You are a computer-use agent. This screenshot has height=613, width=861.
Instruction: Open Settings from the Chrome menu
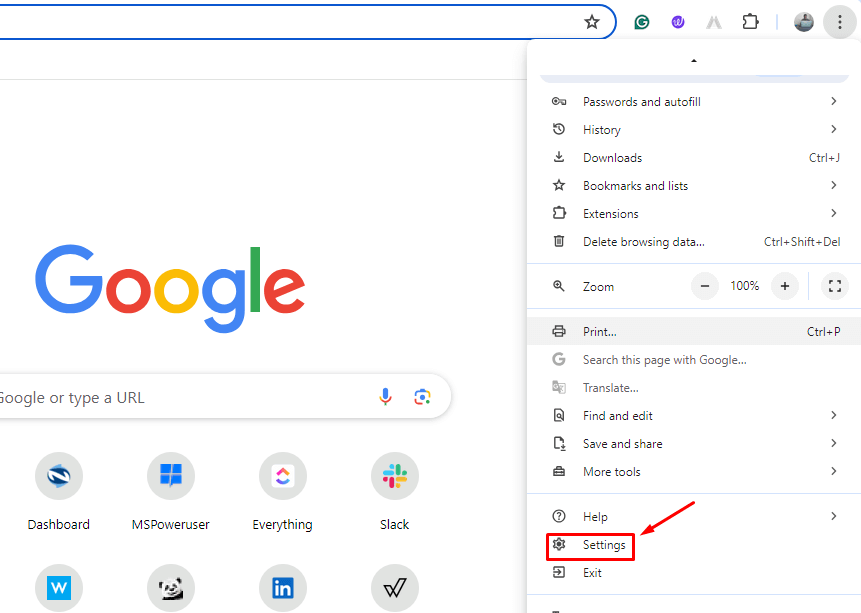click(x=694, y=545)
